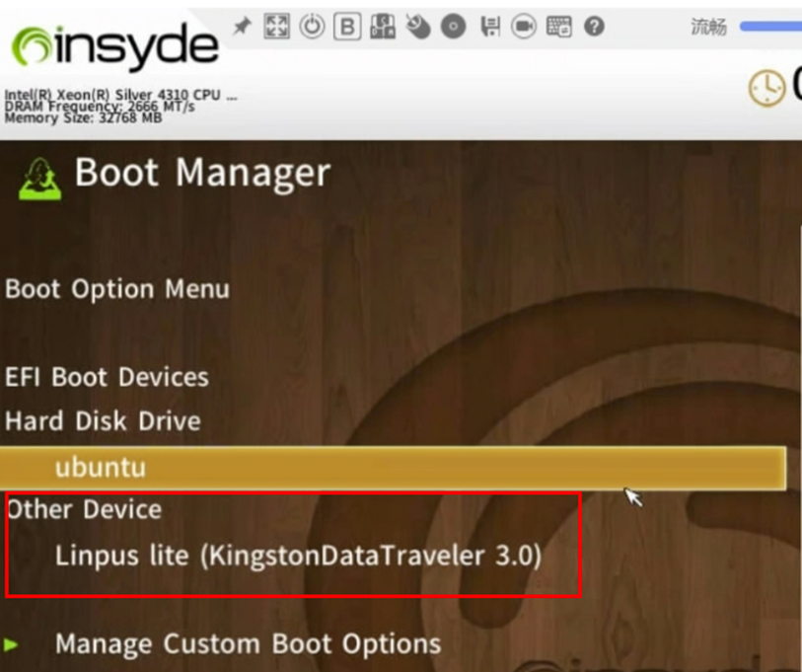
Task: Toggle fullscreen with the expand-arrows icon
Action: [x=277, y=26]
